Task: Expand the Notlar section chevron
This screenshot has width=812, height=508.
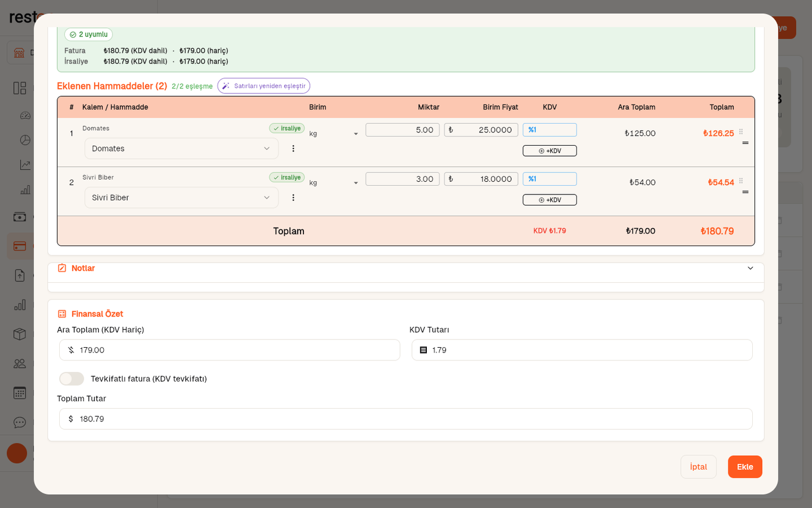Action: pos(751,268)
